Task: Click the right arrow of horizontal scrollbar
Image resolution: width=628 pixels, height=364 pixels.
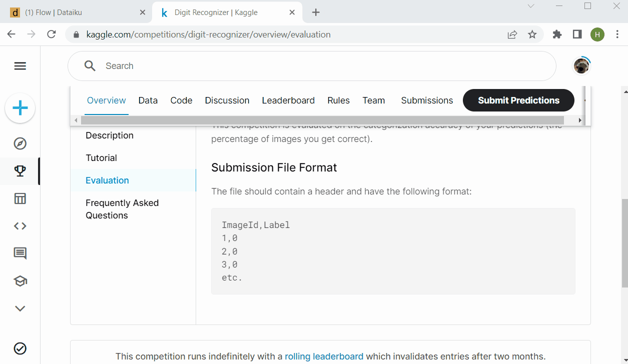Action: click(580, 120)
